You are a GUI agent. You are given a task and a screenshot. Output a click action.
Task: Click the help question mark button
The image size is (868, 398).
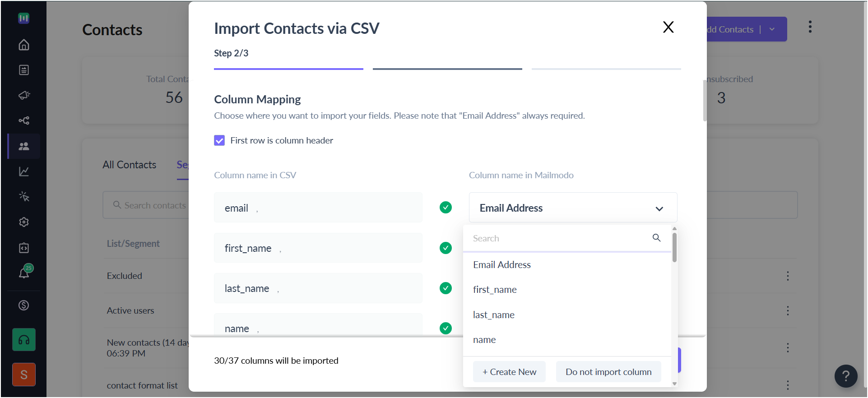tap(846, 376)
